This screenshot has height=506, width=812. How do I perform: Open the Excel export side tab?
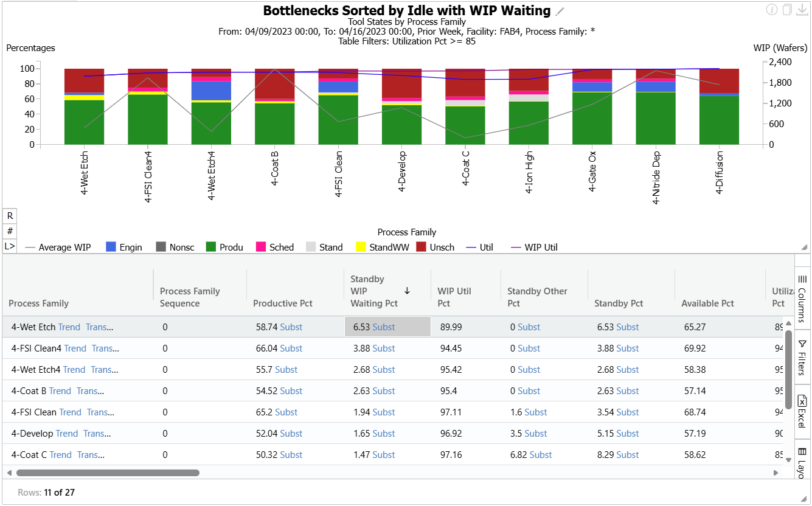coord(802,412)
